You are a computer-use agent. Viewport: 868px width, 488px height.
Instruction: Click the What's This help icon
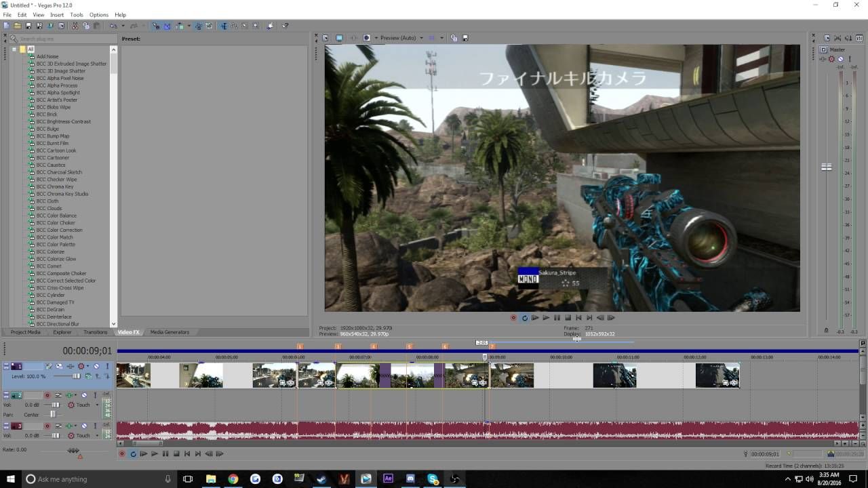[x=285, y=26]
